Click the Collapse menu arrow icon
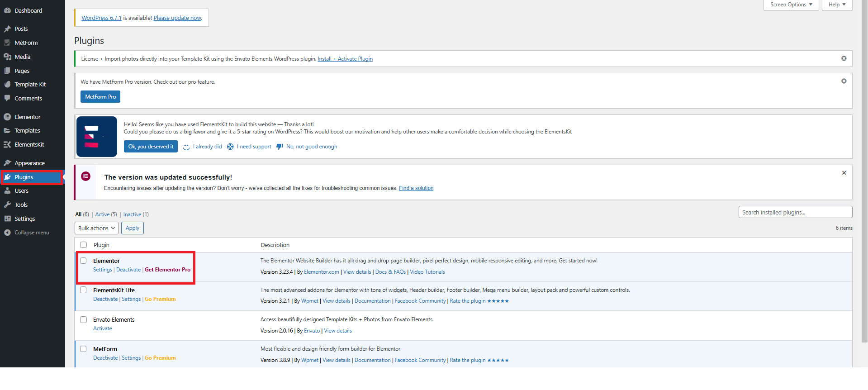The height and width of the screenshot is (390, 868). 7,233
